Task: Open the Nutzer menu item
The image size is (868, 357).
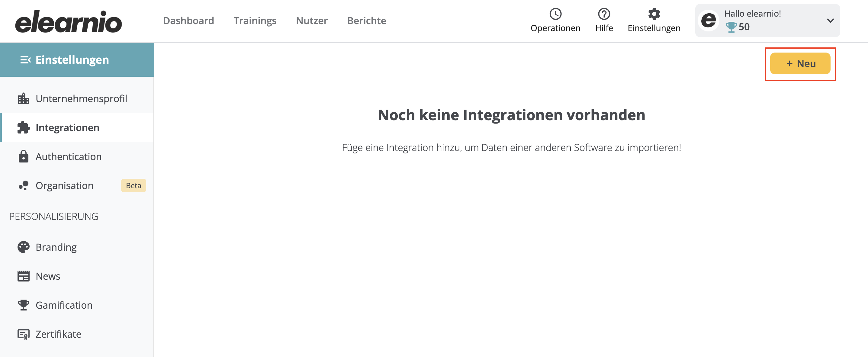Action: pyautogui.click(x=312, y=21)
